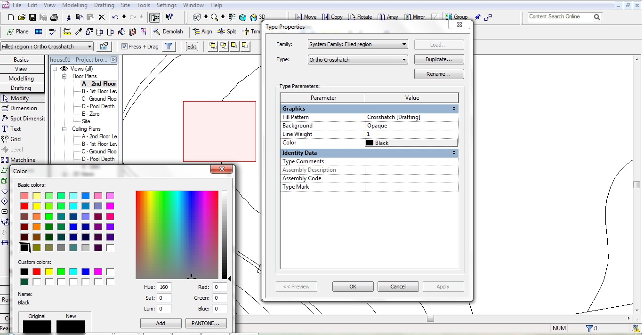Open the Drafting menu in menu bar
This screenshot has width=644, height=335.
click(x=104, y=5)
